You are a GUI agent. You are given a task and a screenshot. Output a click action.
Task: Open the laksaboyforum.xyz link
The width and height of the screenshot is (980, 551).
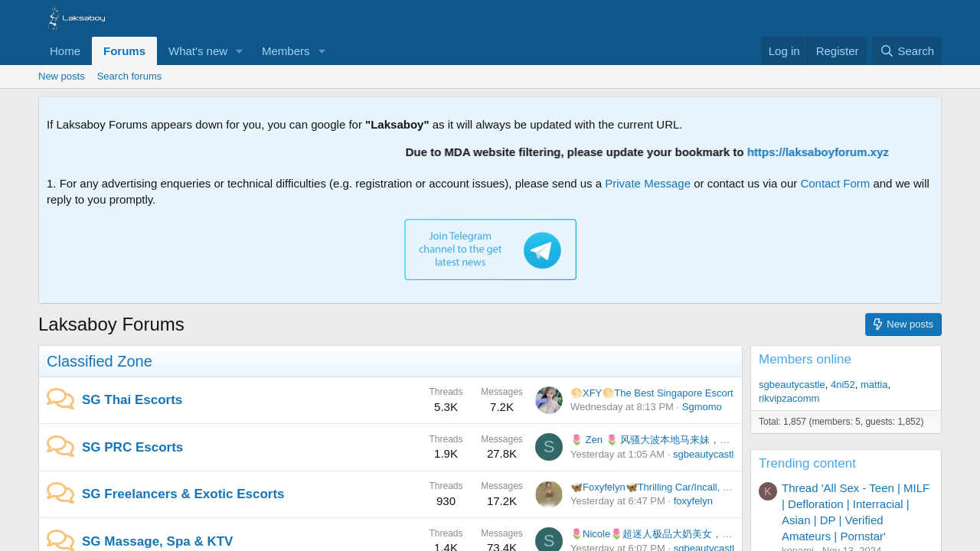pos(818,152)
